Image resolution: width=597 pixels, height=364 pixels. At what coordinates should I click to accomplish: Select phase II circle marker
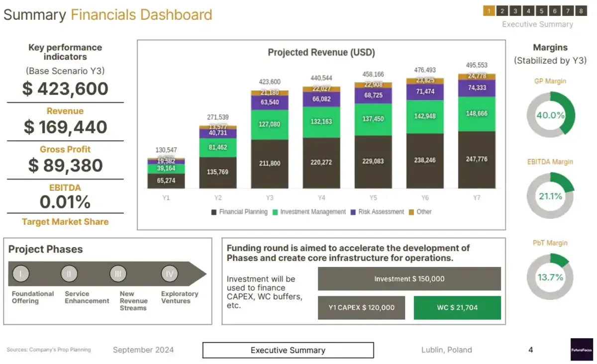69,273
